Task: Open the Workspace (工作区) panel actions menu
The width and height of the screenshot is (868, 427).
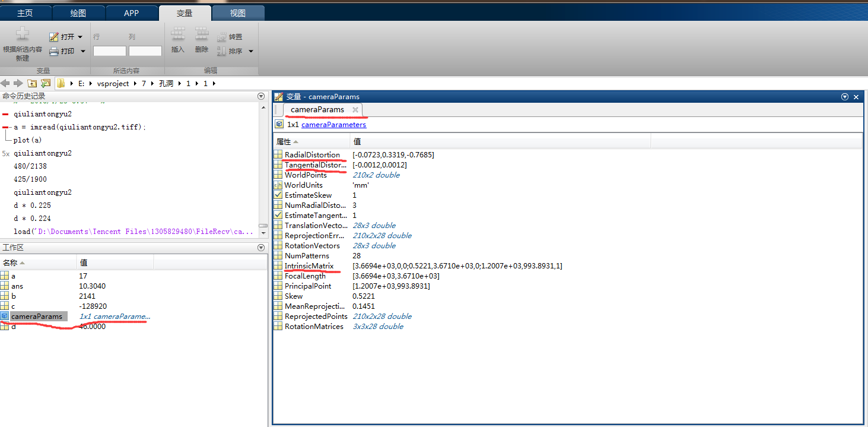Action: [261, 248]
